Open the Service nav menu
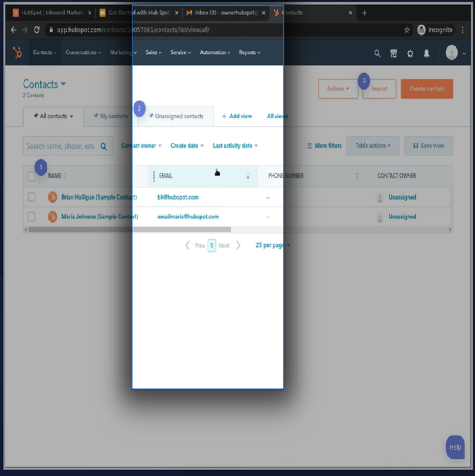The image size is (476, 476). [180, 52]
